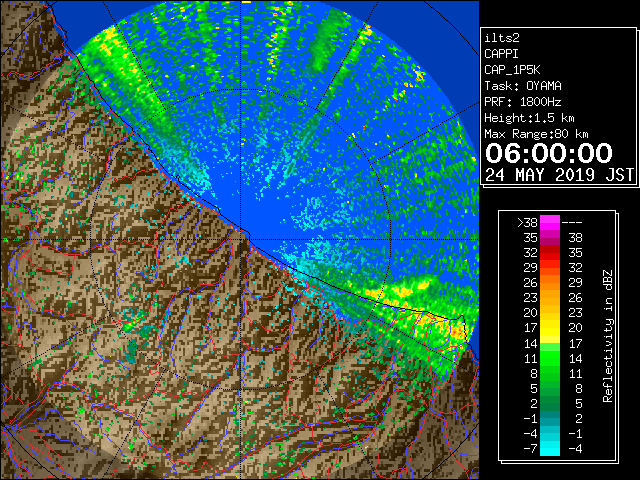This screenshot has width=640, height=480.
Task: Pick the cyan swatch at legend bottom
Action: [550, 449]
